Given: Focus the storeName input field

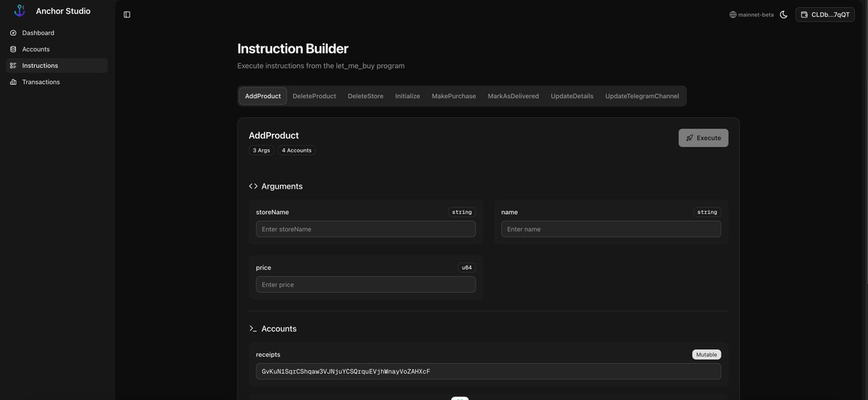Looking at the screenshot, I should [x=366, y=229].
